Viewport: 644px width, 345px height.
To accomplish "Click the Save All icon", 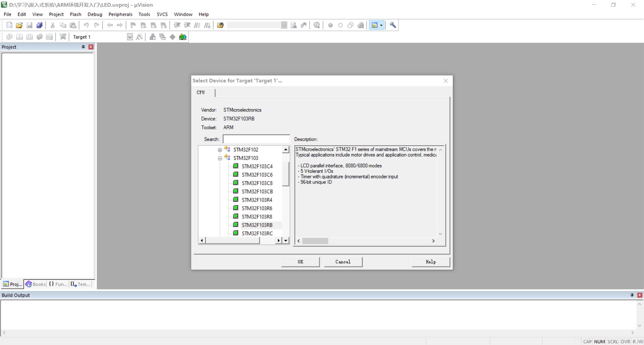I will (x=39, y=25).
